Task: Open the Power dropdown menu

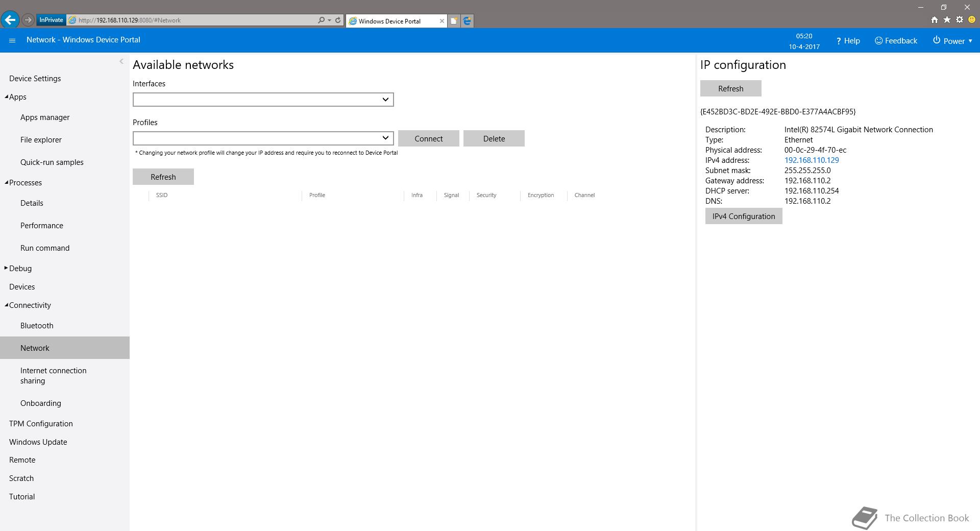Action: point(952,41)
